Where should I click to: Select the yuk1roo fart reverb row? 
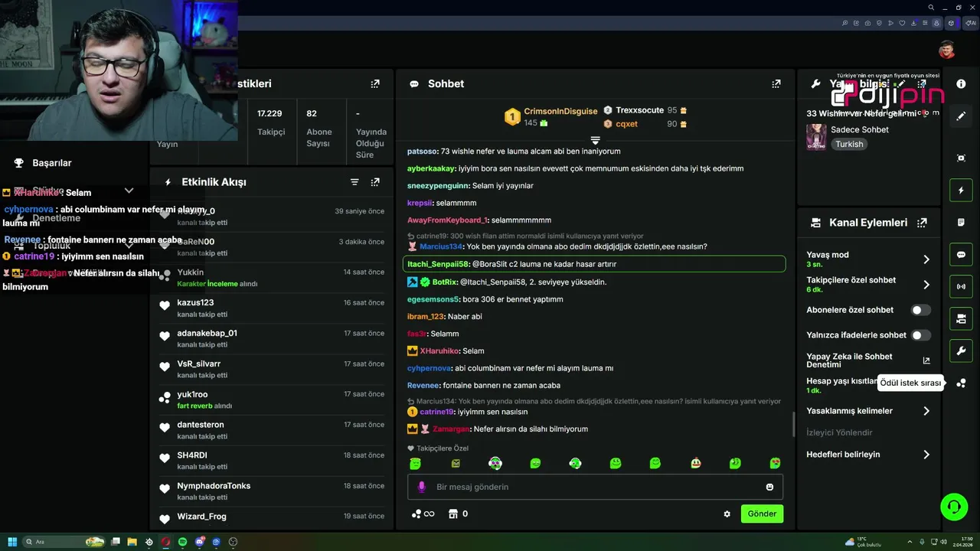tap(272, 399)
